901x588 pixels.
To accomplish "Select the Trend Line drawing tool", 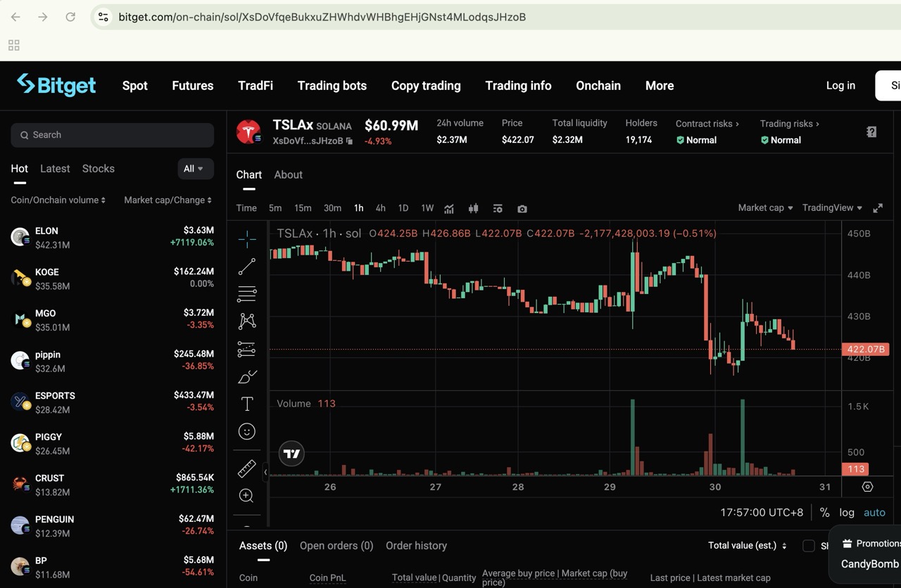I will click(x=246, y=266).
